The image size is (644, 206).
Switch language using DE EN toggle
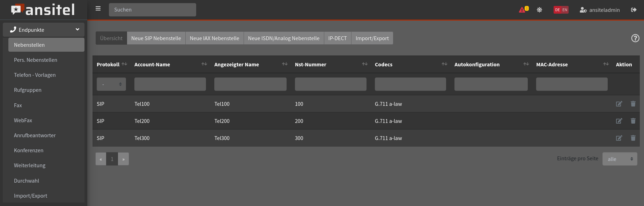pyautogui.click(x=561, y=10)
